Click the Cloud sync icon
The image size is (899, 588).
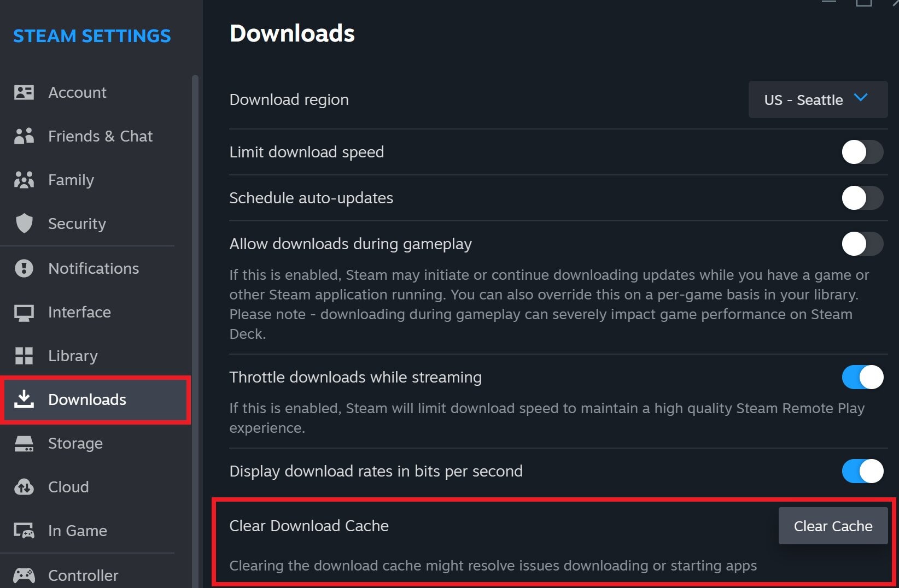click(24, 487)
